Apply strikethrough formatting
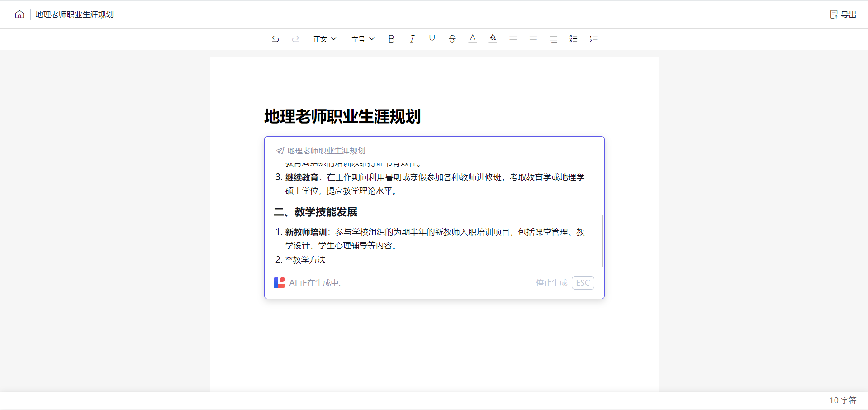Viewport: 868px width, 410px height. click(x=452, y=39)
